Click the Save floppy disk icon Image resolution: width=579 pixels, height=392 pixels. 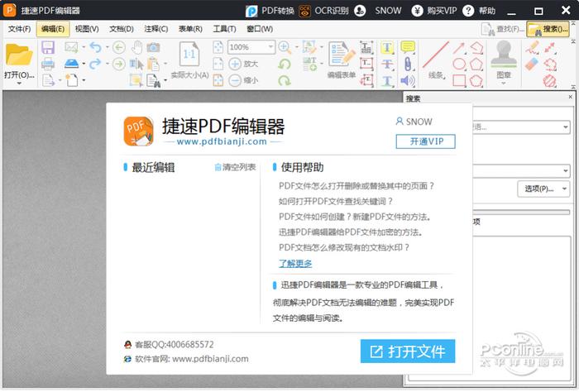point(48,48)
